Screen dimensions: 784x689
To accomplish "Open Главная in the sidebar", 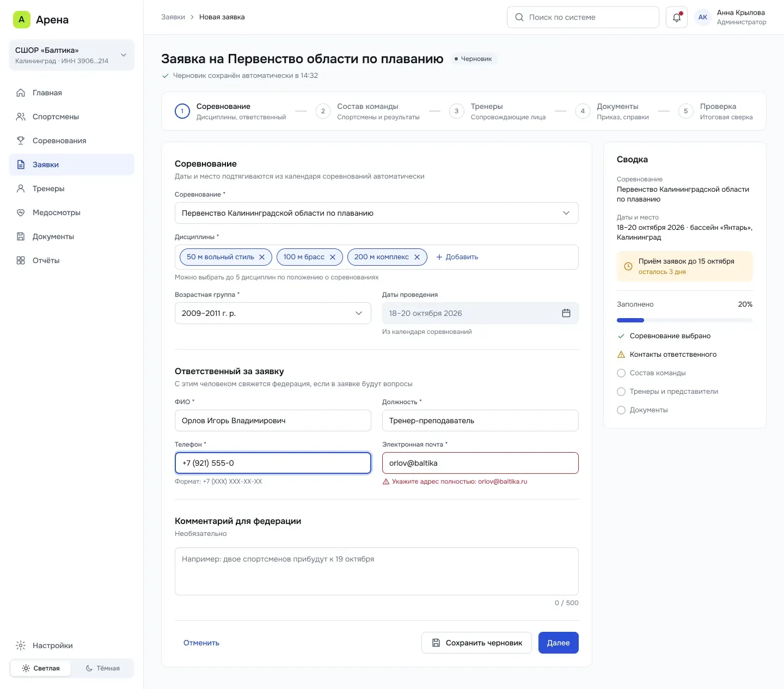I will coord(71,93).
